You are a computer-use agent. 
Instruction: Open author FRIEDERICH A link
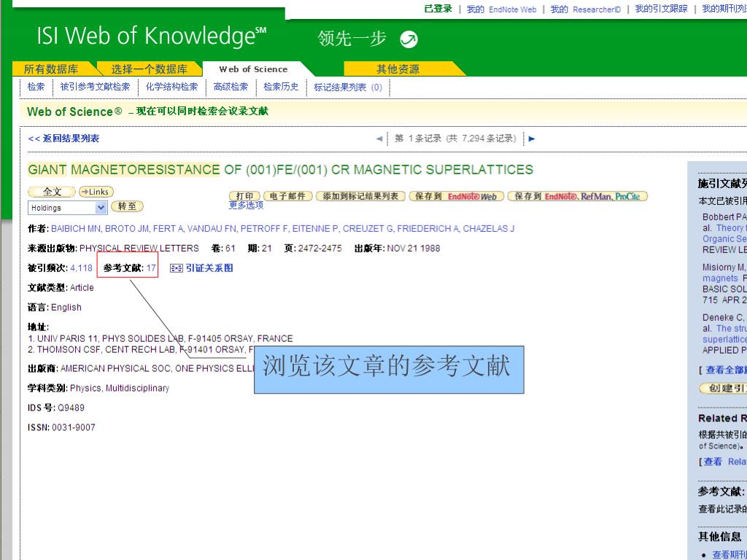tap(428, 228)
